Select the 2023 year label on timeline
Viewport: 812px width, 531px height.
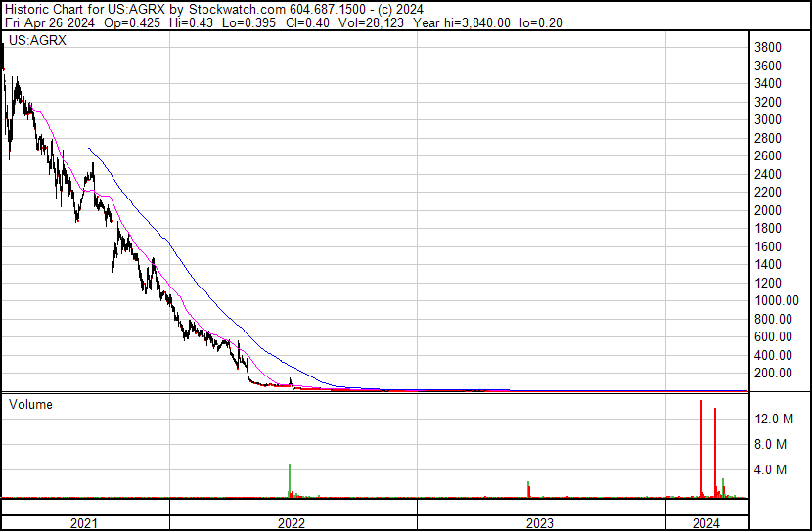[541, 523]
